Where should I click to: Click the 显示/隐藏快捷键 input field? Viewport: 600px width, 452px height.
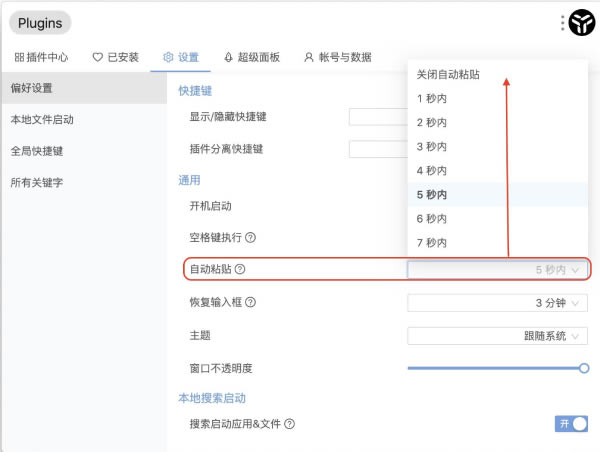(x=378, y=117)
